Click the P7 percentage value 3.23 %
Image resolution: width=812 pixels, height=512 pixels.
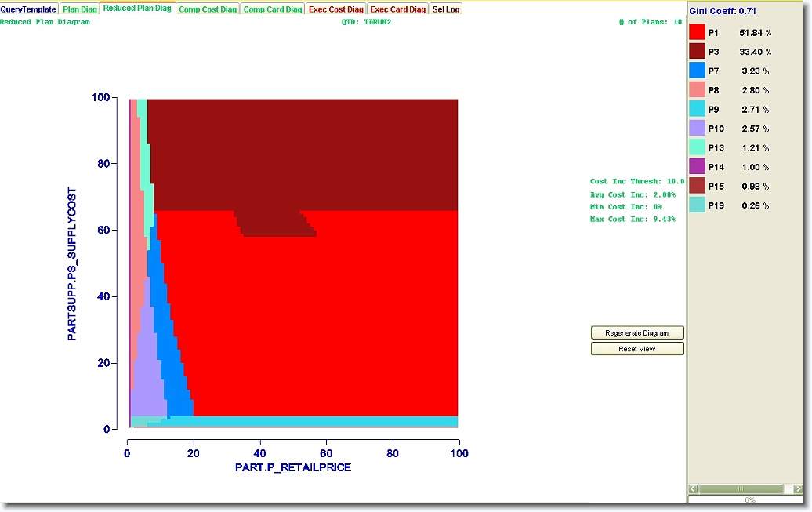click(x=755, y=71)
